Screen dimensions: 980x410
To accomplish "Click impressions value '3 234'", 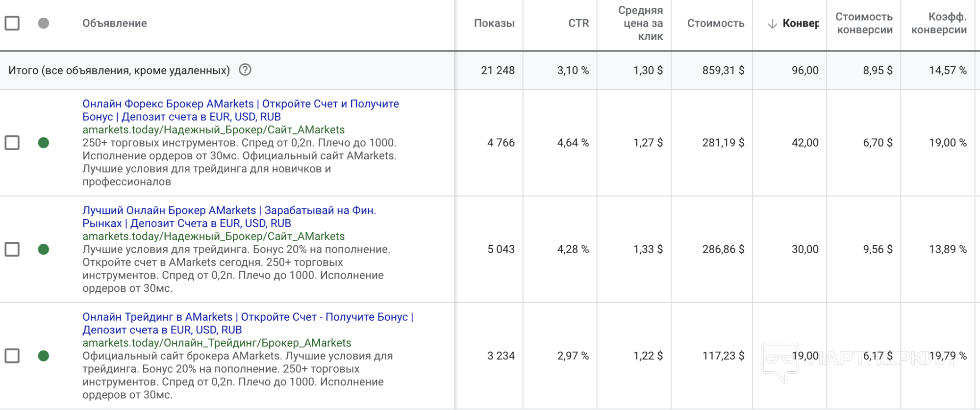I will click(x=501, y=356).
